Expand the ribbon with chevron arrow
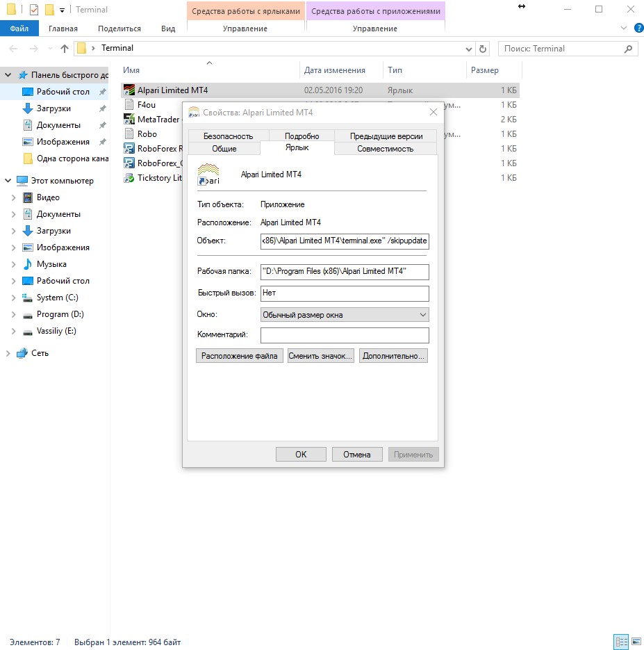The image size is (644, 650). pos(624,29)
